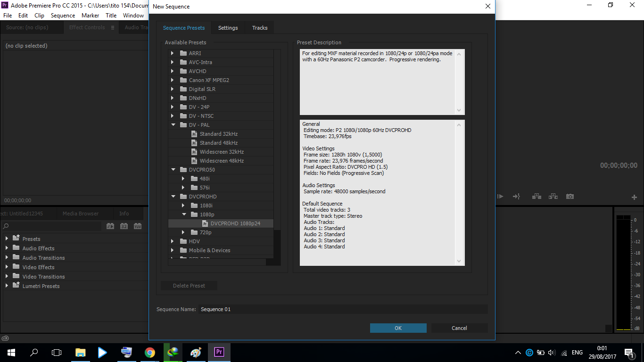Open the volume control in system tray

click(x=552, y=353)
